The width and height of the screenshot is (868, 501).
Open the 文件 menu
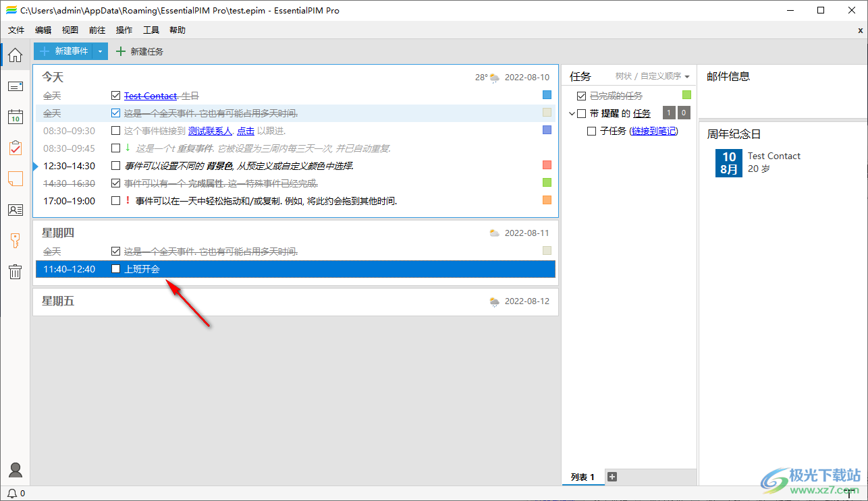click(16, 30)
